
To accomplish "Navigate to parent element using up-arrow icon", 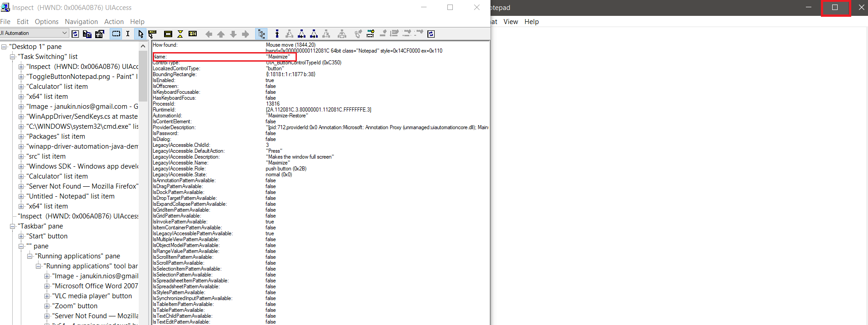I will tap(221, 34).
